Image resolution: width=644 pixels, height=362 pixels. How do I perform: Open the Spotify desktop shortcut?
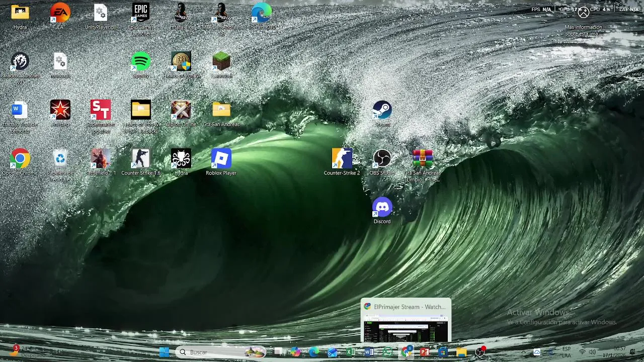point(141,65)
